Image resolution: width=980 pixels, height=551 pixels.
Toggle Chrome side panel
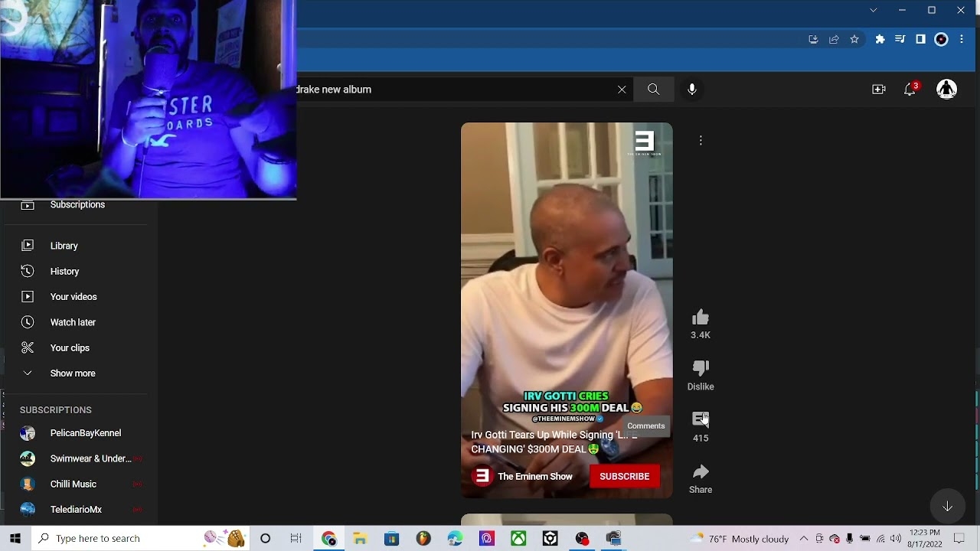(x=920, y=39)
